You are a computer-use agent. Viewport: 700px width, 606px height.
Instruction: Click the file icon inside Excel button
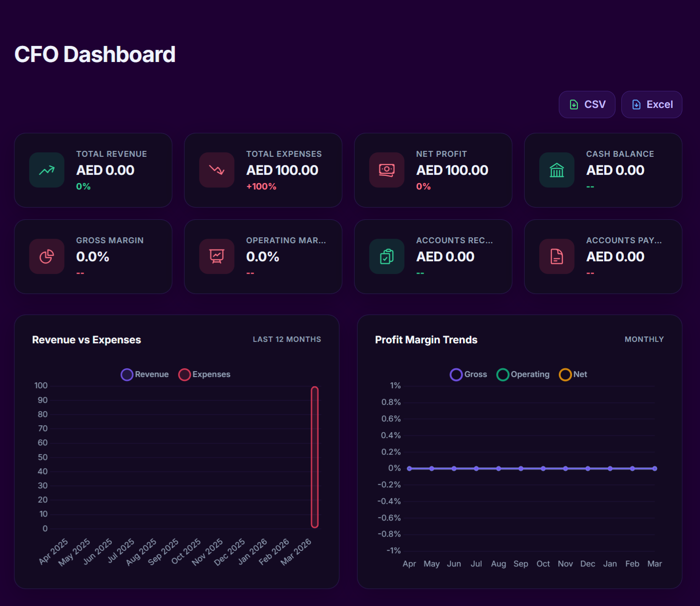[x=636, y=104]
